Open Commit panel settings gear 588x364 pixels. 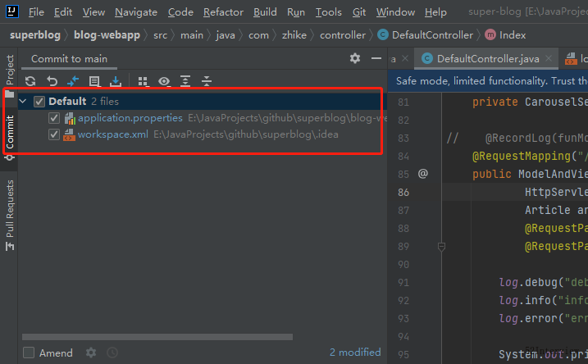(x=355, y=58)
